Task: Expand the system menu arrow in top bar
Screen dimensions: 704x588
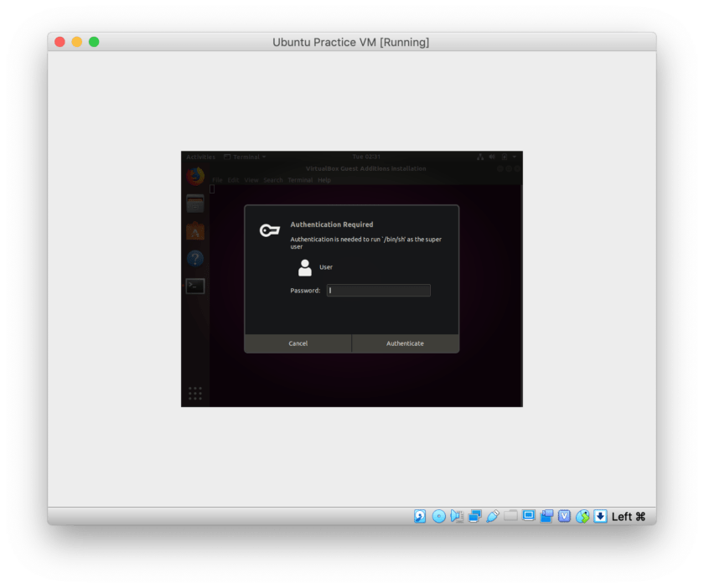Action: (515, 157)
